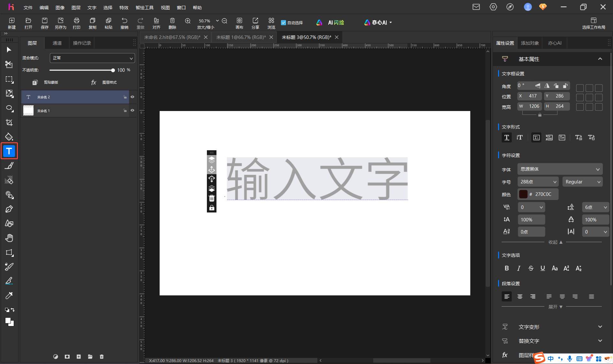The width and height of the screenshot is (613, 364).
Task: Open the 文件 menu
Action: (x=28, y=7)
